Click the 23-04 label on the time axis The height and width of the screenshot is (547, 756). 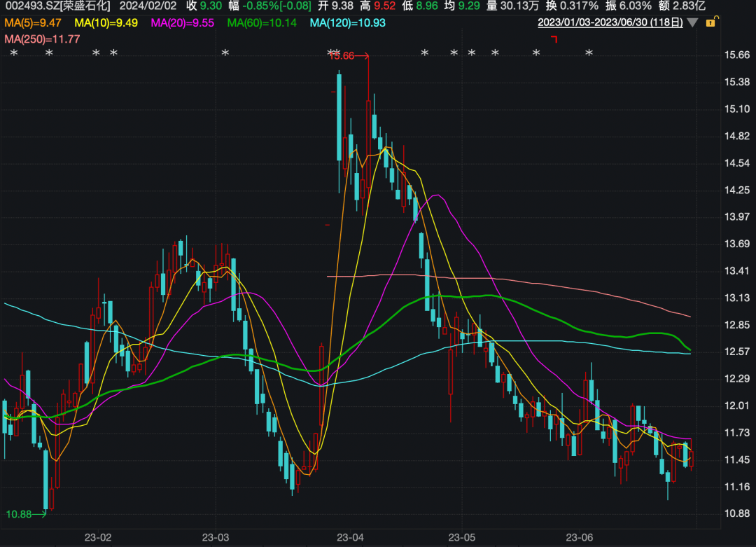pos(349,538)
